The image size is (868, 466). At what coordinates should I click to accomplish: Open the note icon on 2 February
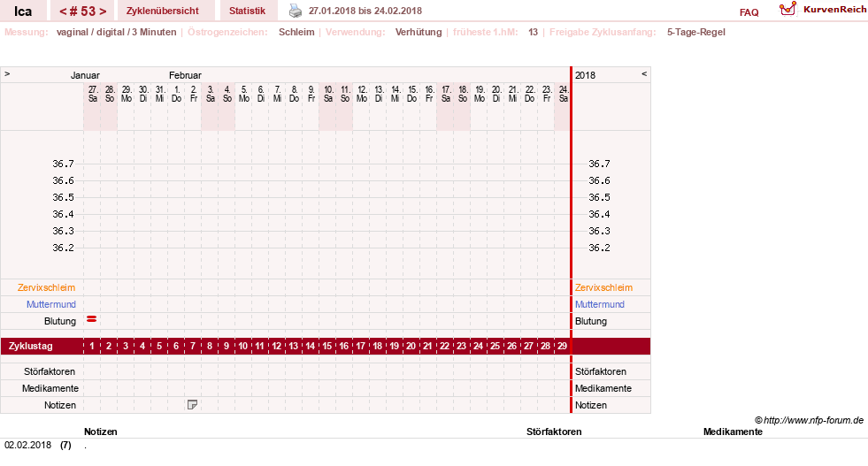coord(192,405)
